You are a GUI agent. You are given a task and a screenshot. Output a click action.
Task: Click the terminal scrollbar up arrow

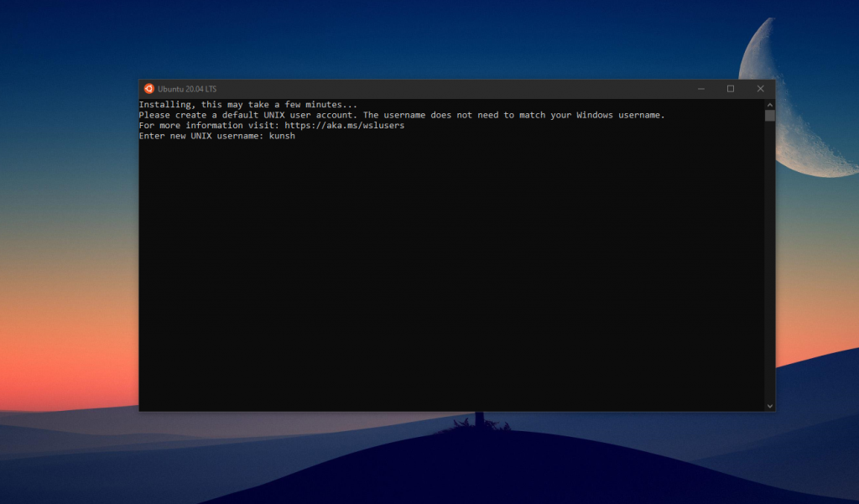click(770, 105)
